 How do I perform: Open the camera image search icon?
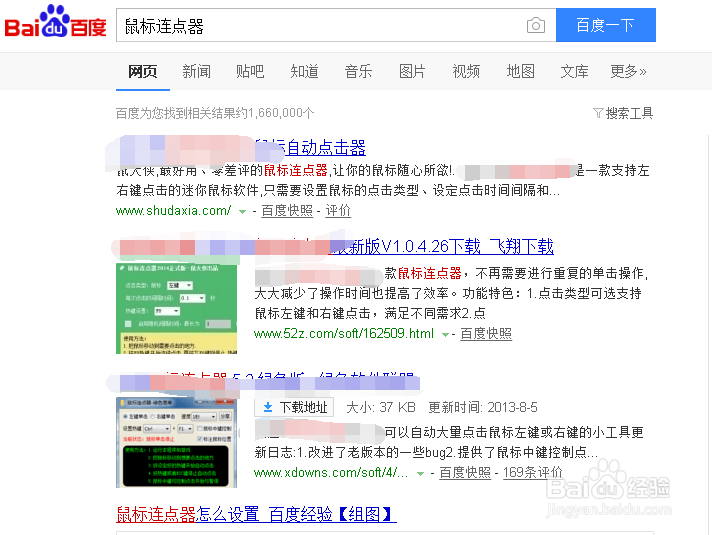pos(536,25)
